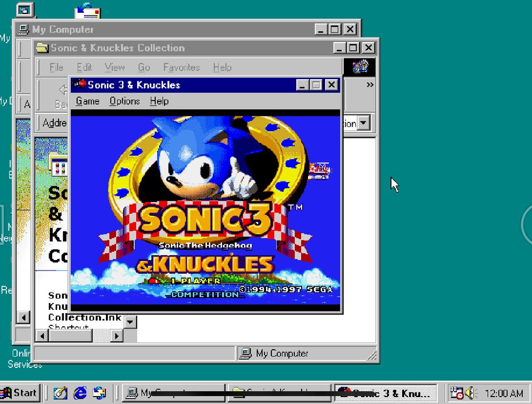The image size is (532, 404).
Task: Switch to Sonic & Knuckles Collection taskbar button
Action: (x=279, y=393)
